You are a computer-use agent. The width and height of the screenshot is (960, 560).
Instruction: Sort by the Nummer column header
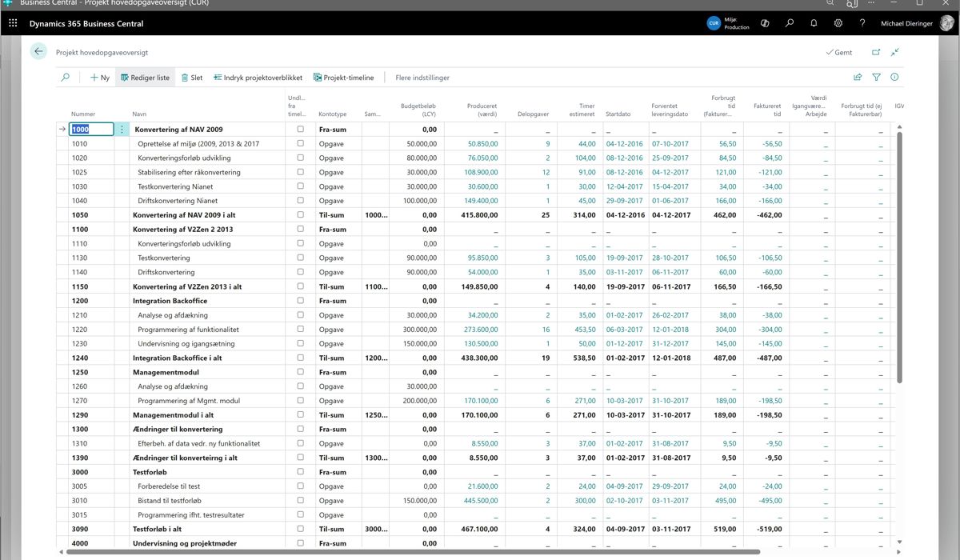[x=83, y=114]
